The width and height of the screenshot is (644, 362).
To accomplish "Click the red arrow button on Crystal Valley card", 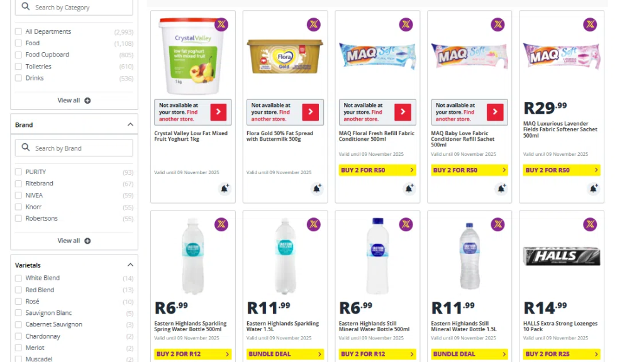I will 218,112.
